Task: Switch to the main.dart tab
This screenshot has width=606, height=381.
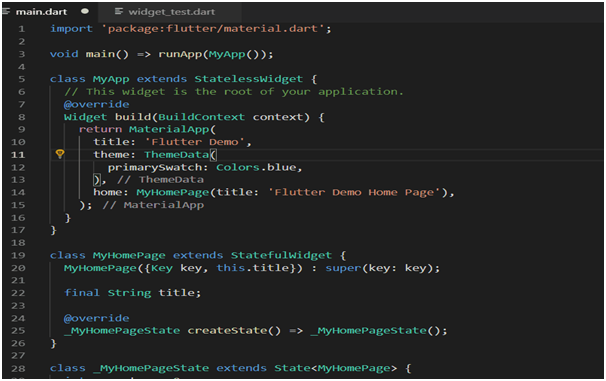Action: 41,12
